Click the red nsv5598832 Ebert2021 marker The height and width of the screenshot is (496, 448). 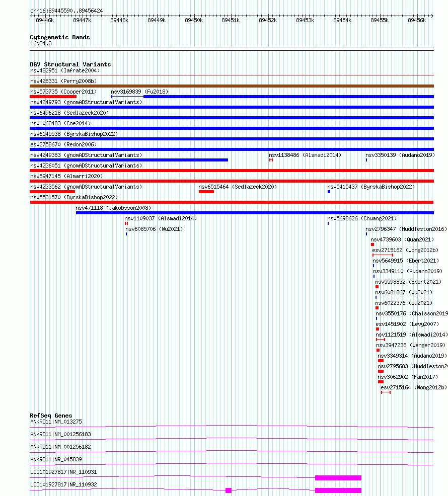point(377,287)
